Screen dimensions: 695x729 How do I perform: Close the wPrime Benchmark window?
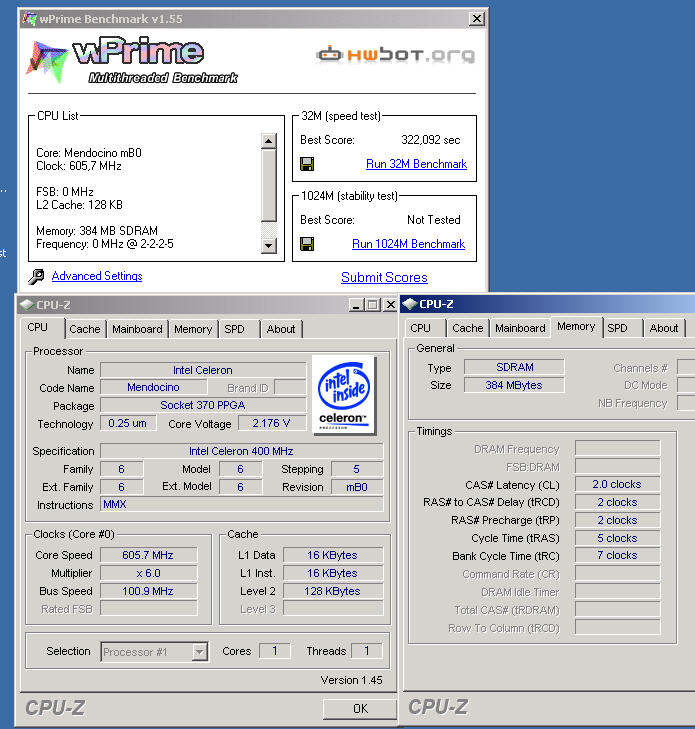point(477,19)
